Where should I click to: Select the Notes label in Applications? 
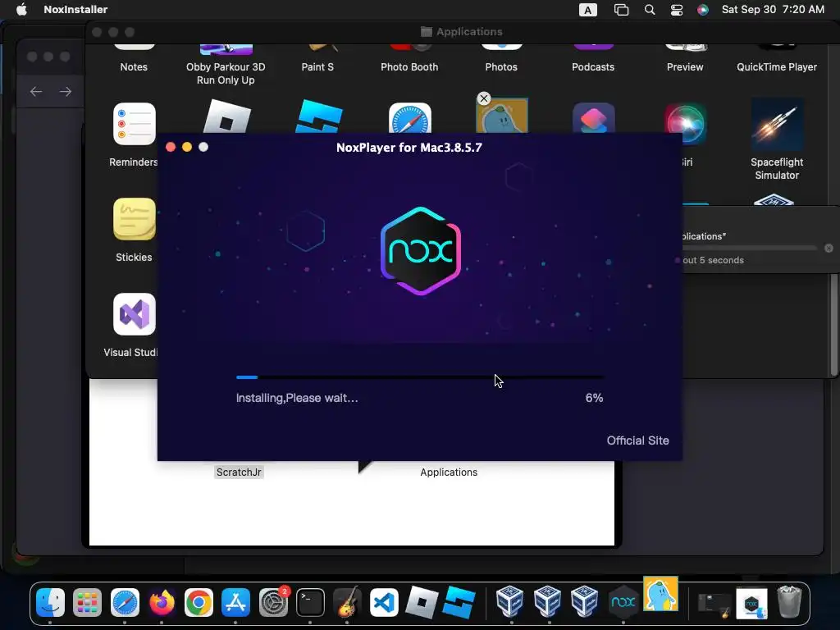coord(134,67)
